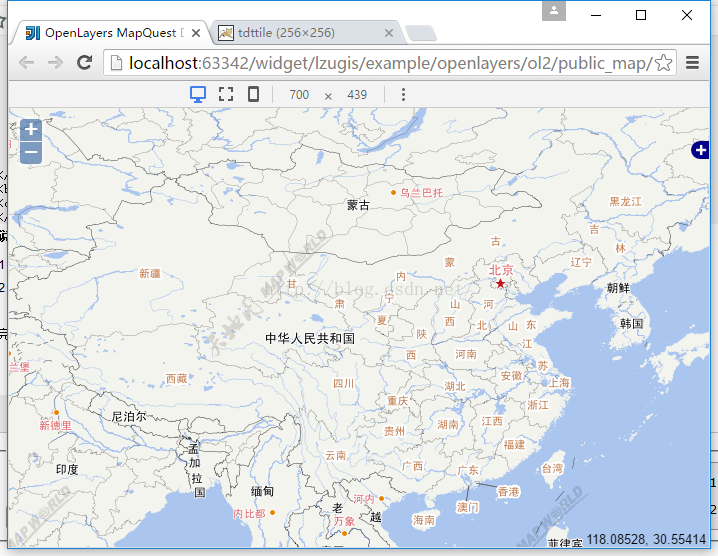Click the 澳门 label

(x=468, y=507)
